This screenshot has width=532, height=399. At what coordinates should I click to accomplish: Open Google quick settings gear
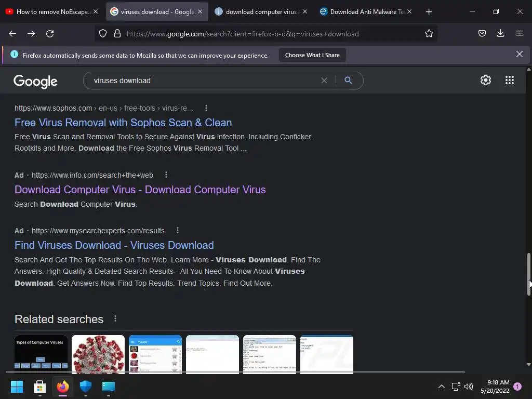[486, 80]
